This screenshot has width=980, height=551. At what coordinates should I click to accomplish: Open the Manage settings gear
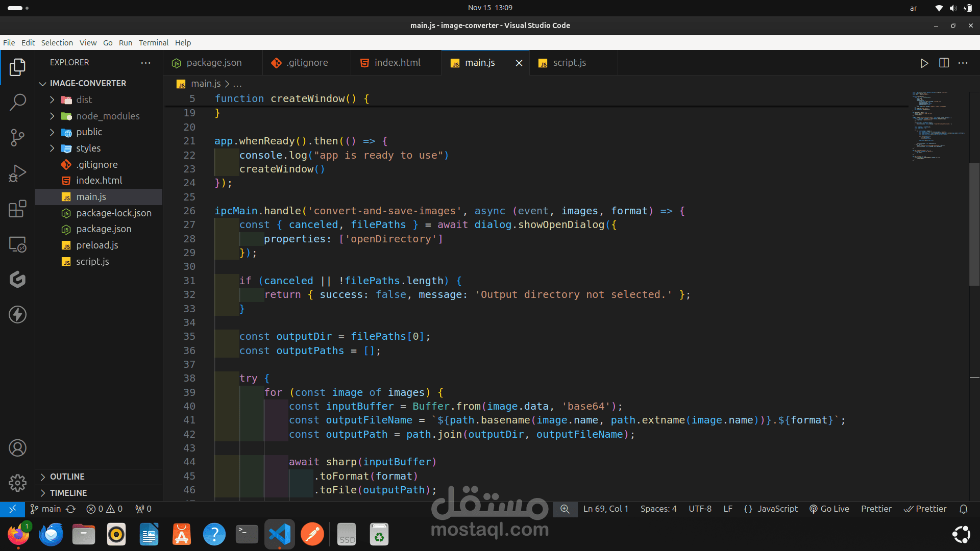coord(17,483)
